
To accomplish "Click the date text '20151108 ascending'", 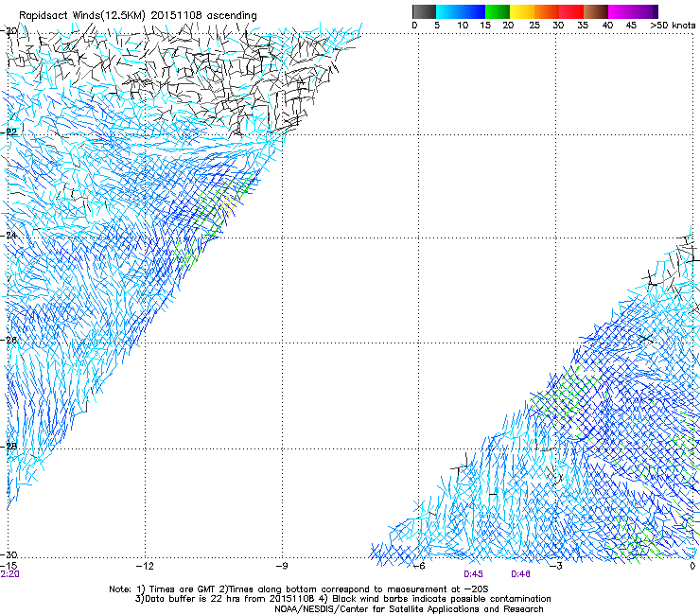I will 203,15.
